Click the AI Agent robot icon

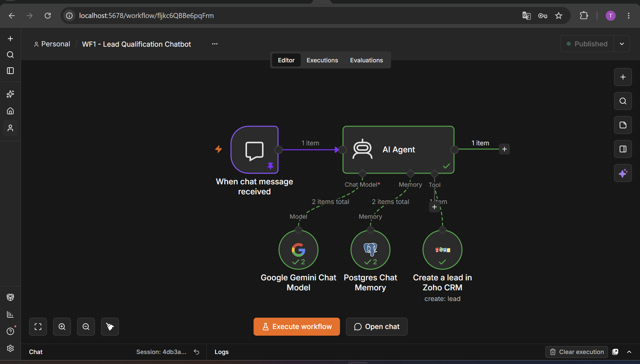click(362, 149)
